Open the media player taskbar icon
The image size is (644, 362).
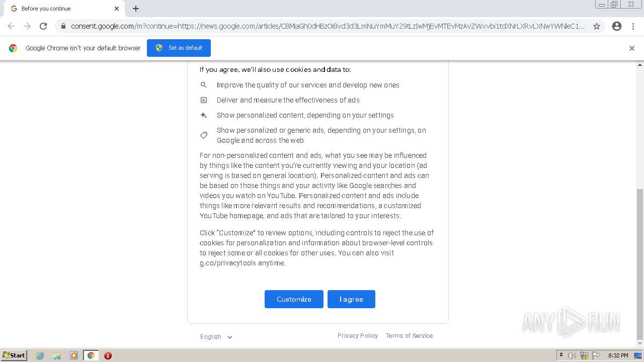(74, 355)
